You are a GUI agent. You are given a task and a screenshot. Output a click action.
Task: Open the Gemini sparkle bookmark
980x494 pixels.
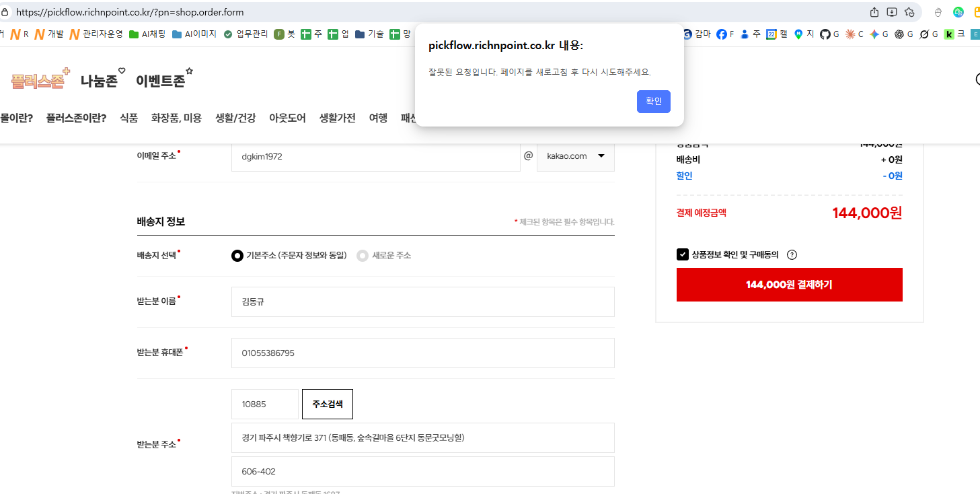[x=879, y=34]
